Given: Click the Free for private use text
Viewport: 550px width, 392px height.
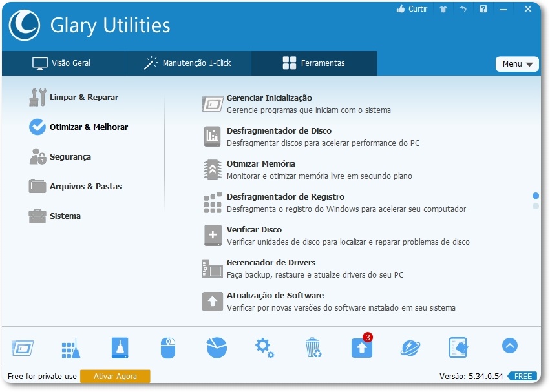Looking at the screenshot, I should (x=42, y=377).
